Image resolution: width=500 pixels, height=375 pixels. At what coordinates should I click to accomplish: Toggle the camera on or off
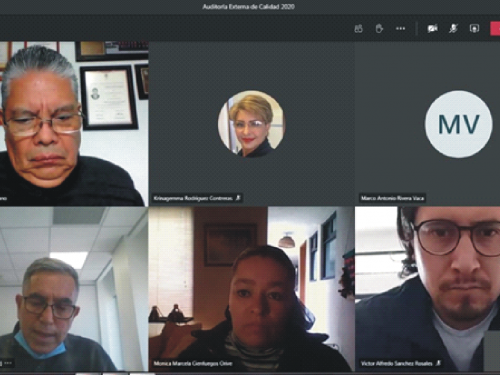pyautogui.click(x=433, y=29)
